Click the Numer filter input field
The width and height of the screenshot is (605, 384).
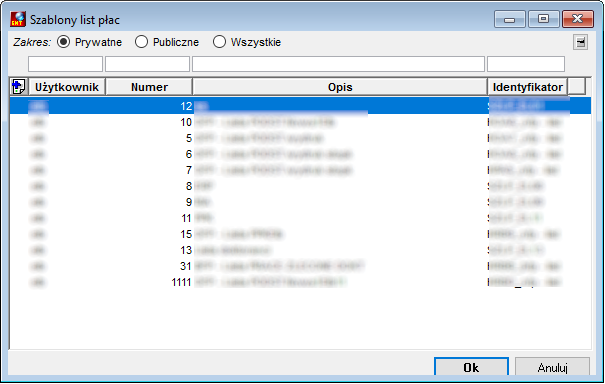point(147,64)
